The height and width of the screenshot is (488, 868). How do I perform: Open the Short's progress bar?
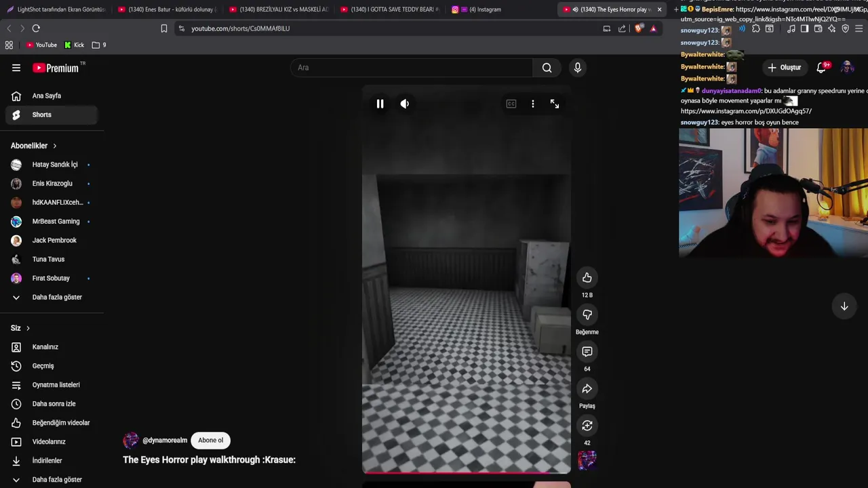(x=467, y=472)
